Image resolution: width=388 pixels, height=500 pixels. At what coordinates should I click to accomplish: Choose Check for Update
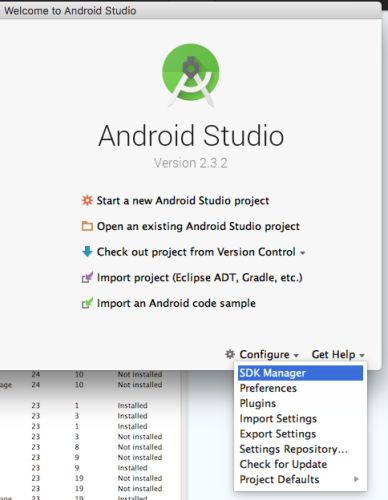point(300,464)
